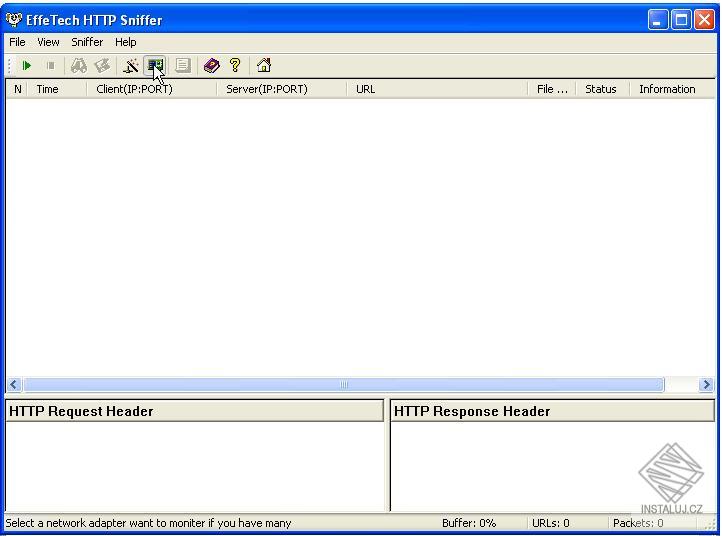Click the Packets: 0 status entry

click(638, 523)
